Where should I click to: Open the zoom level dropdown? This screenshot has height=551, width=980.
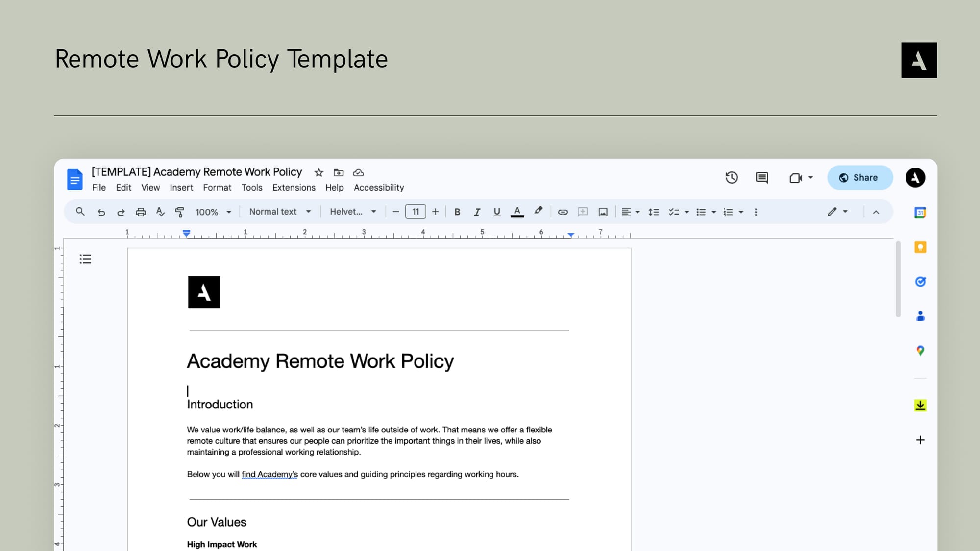click(213, 212)
